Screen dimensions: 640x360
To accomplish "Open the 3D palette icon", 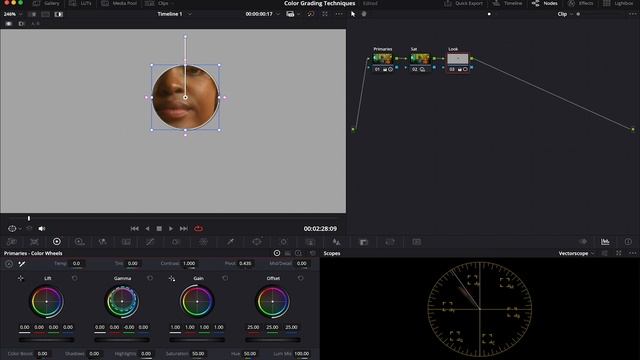I will point(416,242).
